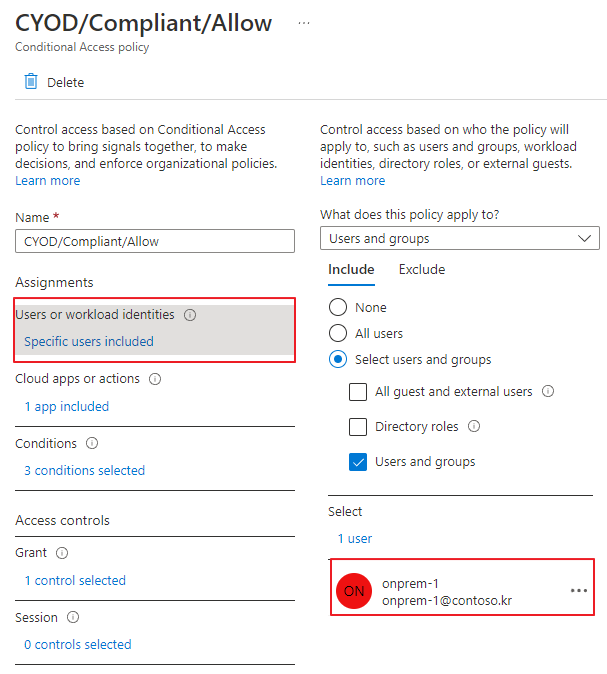Screen dimensions: 607x674
Task: Open the 0 controls selected Session link
Action: coord(78,644)
